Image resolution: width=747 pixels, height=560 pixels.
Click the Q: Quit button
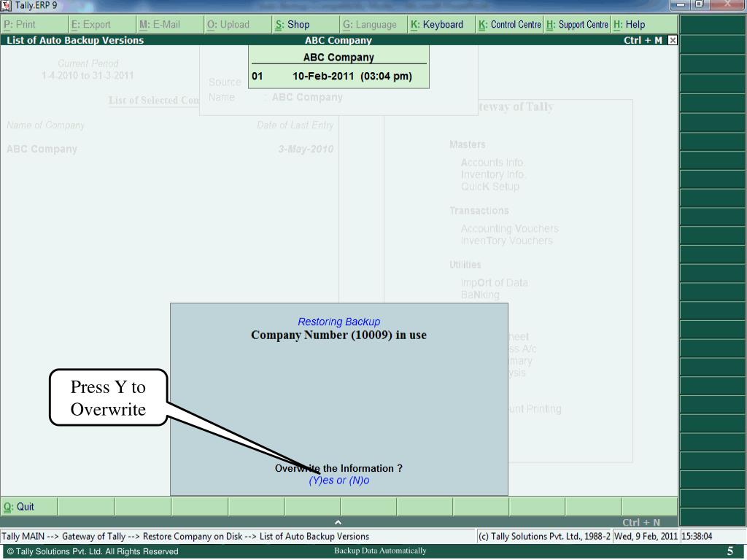(x=28, y=507)
